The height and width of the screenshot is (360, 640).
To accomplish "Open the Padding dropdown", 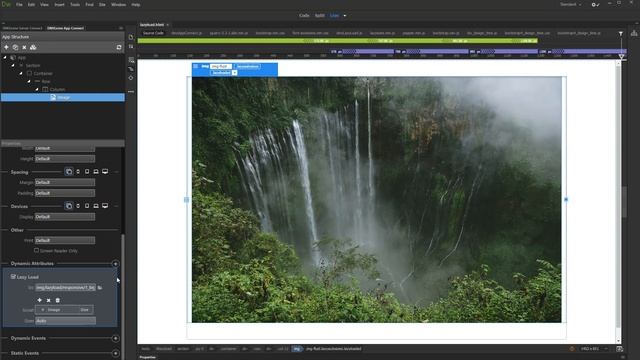I will 65,193.
